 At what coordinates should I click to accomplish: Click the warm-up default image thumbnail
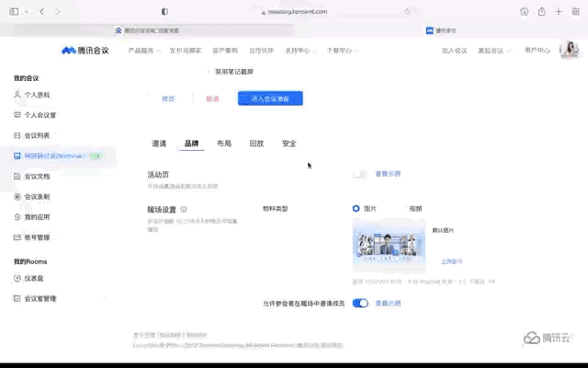pos(389,246)
